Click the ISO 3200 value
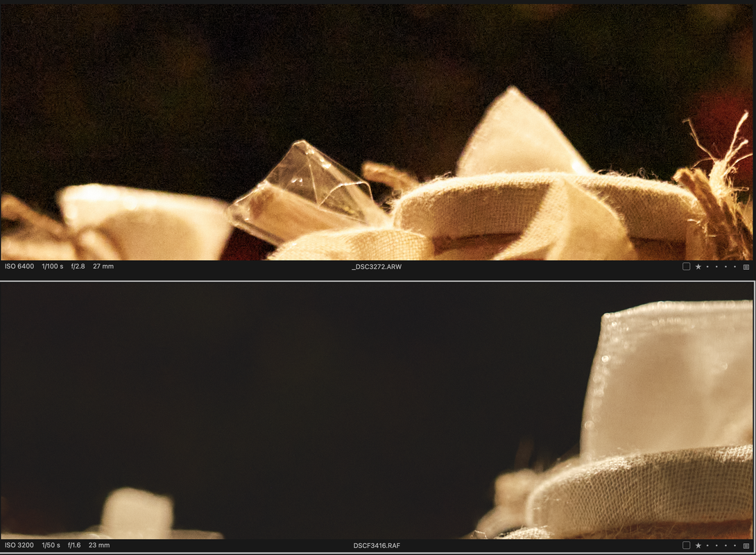 19,545
